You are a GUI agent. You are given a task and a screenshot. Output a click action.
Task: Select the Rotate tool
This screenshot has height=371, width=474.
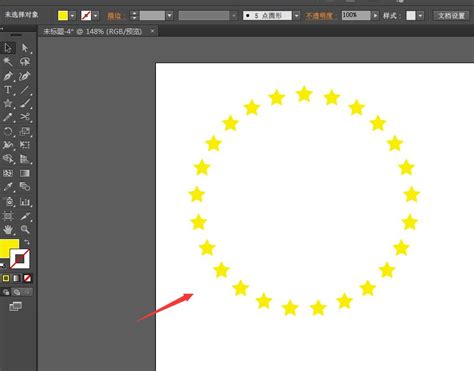[x=8, y=131]
